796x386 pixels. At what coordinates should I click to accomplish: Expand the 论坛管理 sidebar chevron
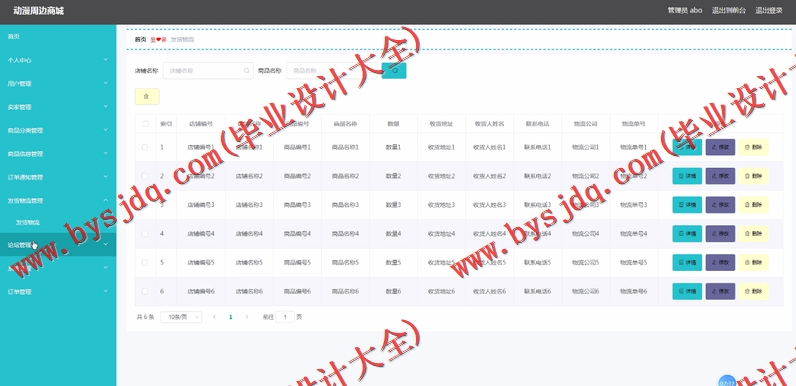tap(106, 244)
